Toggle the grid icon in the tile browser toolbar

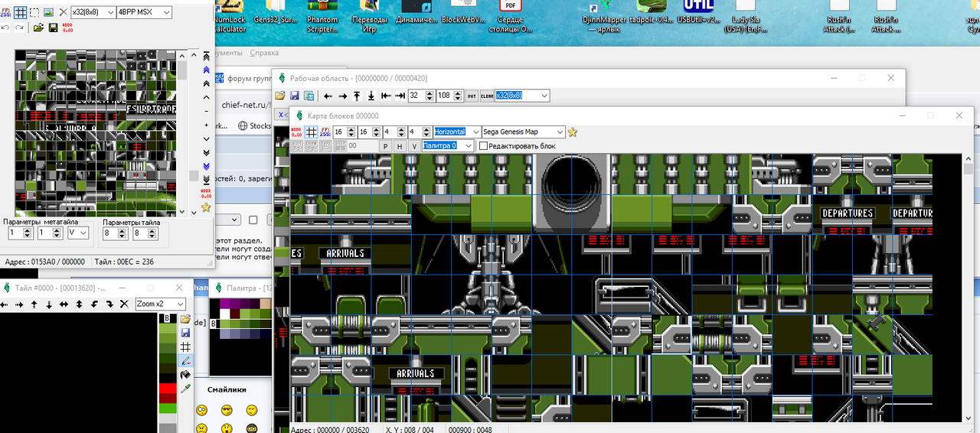point(21,12)
